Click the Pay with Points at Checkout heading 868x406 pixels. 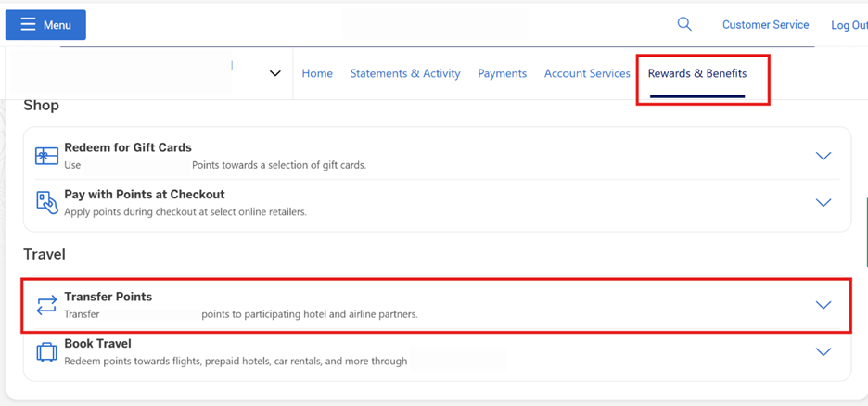[x=145, y=195]
